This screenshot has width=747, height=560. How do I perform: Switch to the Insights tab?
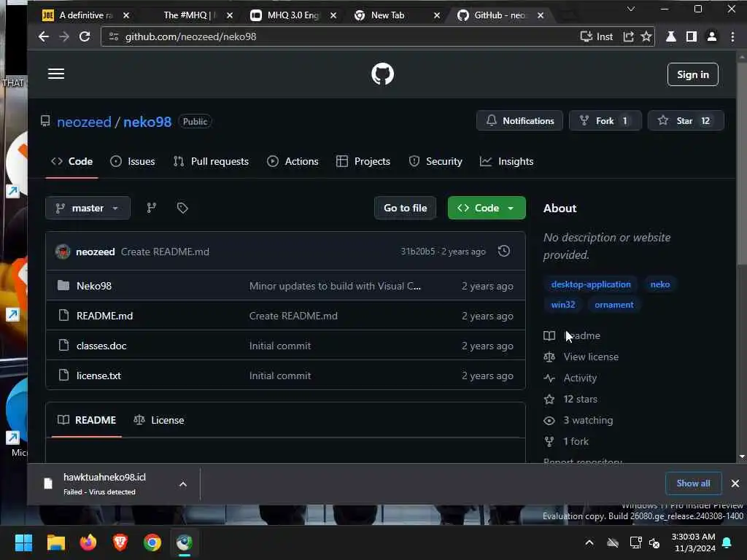point(506,161)
